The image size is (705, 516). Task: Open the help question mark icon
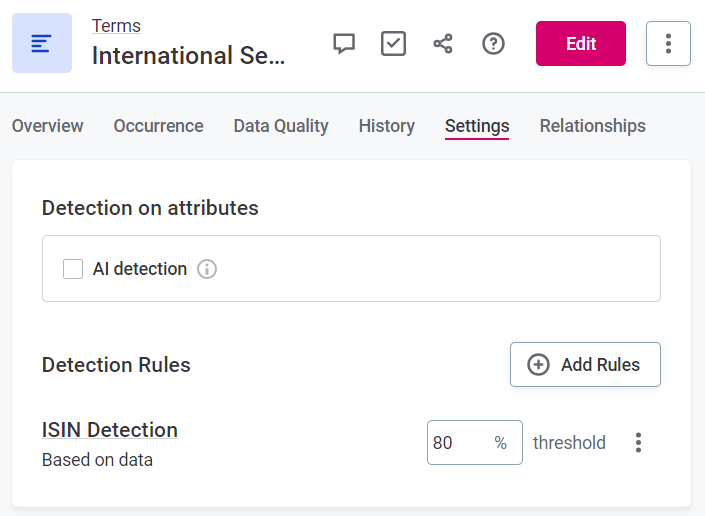pyautogui.click(x=493, y=44)
